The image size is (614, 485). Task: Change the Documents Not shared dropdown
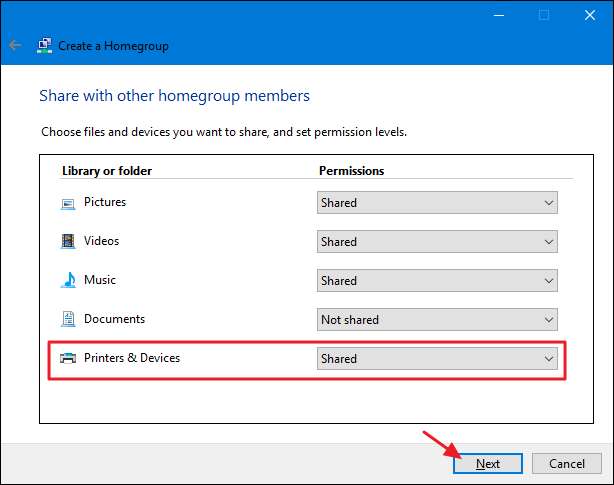(437, 320)
